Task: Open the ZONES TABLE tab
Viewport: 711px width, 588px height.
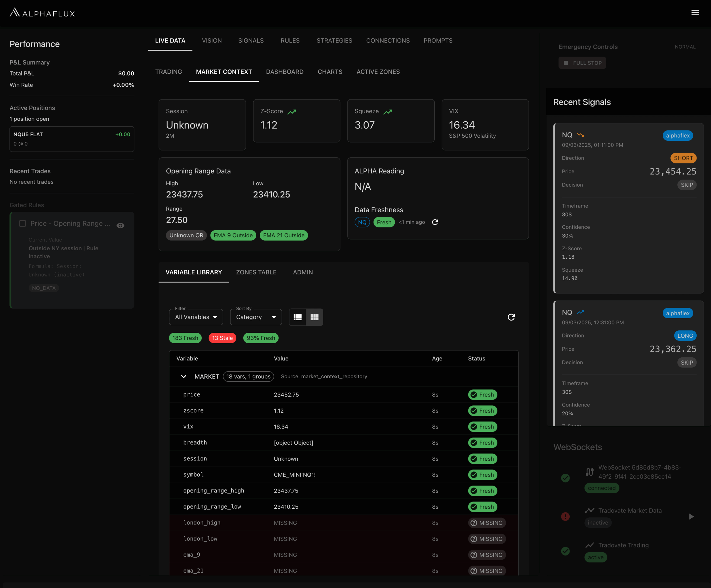Action: pyautogui.click(x=256, y=272)
